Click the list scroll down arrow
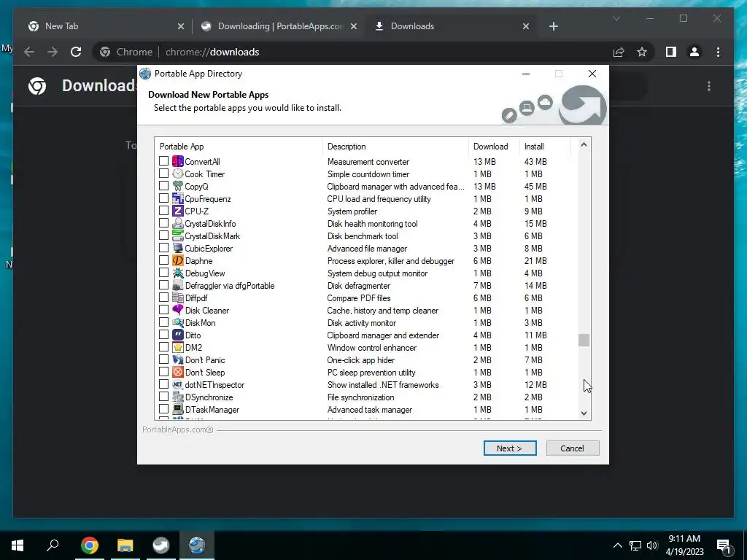Screen dimensions: 747x560 [x=584, y=413]
